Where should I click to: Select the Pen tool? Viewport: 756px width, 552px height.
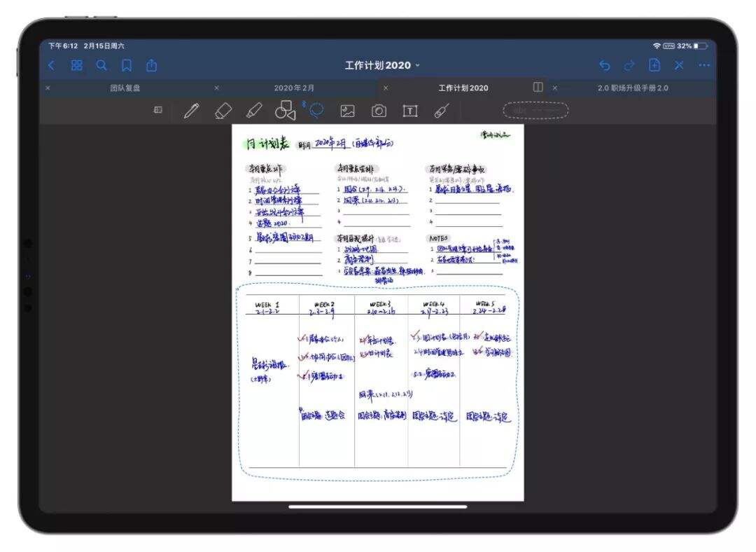[191, 111]
